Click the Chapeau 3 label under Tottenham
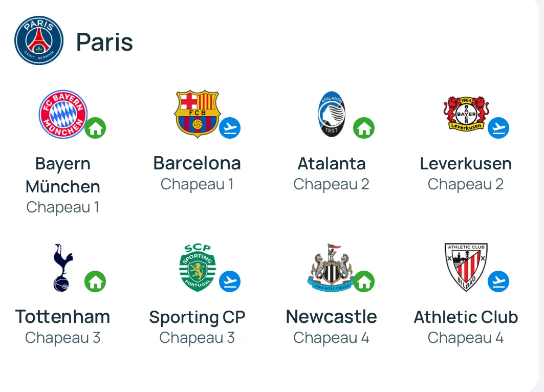The width and height of the screenshot is (544, 392). coord(63,338)
